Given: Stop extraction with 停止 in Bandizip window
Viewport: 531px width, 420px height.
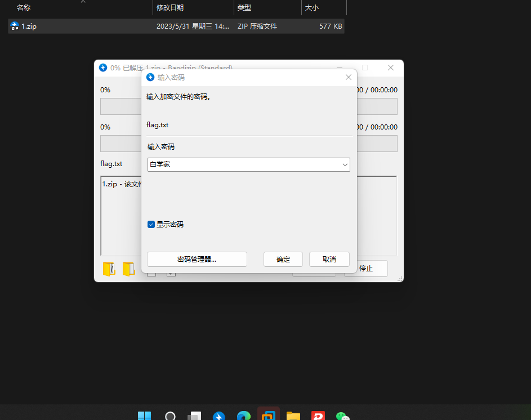Looking at the screenshot, I should tap(372, 269).
